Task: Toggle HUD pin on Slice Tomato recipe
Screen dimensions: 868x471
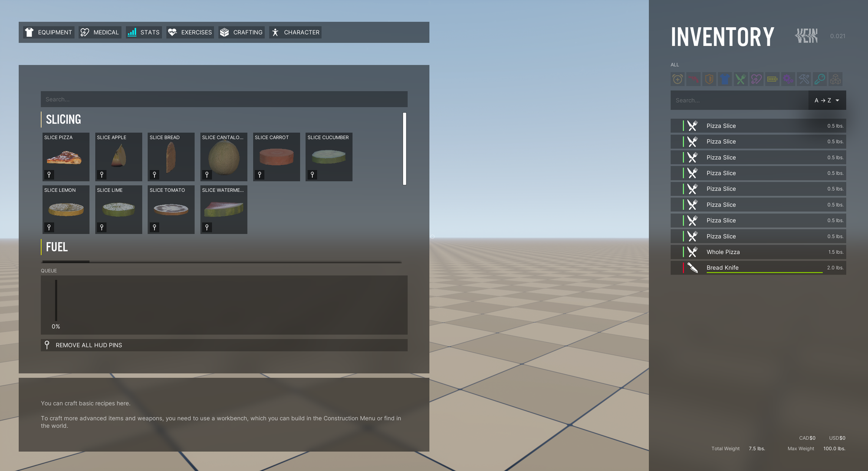Action: pyautogui.click(x=155, y=227)
